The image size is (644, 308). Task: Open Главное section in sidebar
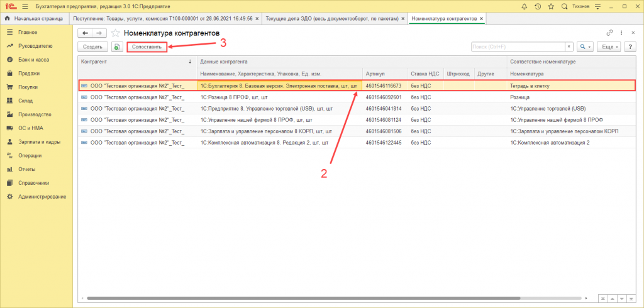click(28, 32)
